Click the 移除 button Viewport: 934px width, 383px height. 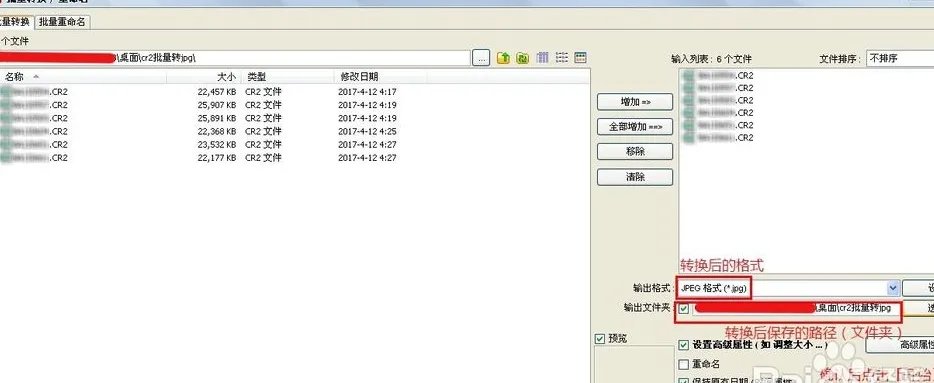coord(635,152)
